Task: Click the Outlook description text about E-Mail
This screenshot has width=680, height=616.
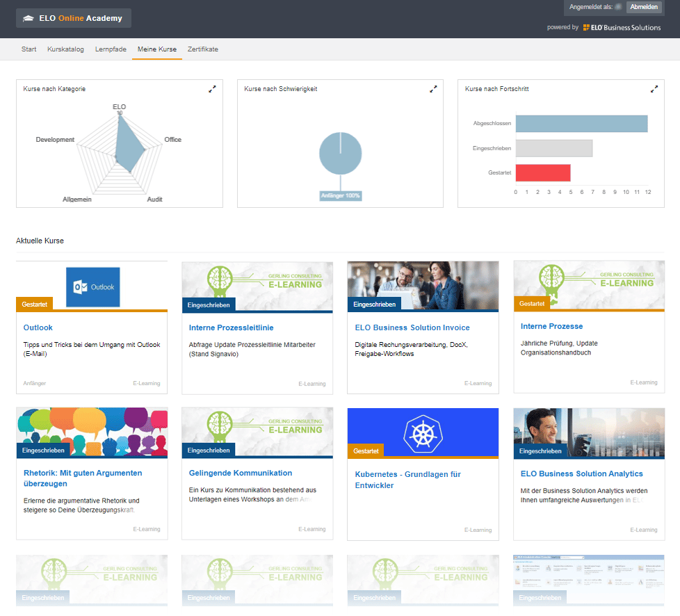Action: pyautogui.click(x=92, y=349)
